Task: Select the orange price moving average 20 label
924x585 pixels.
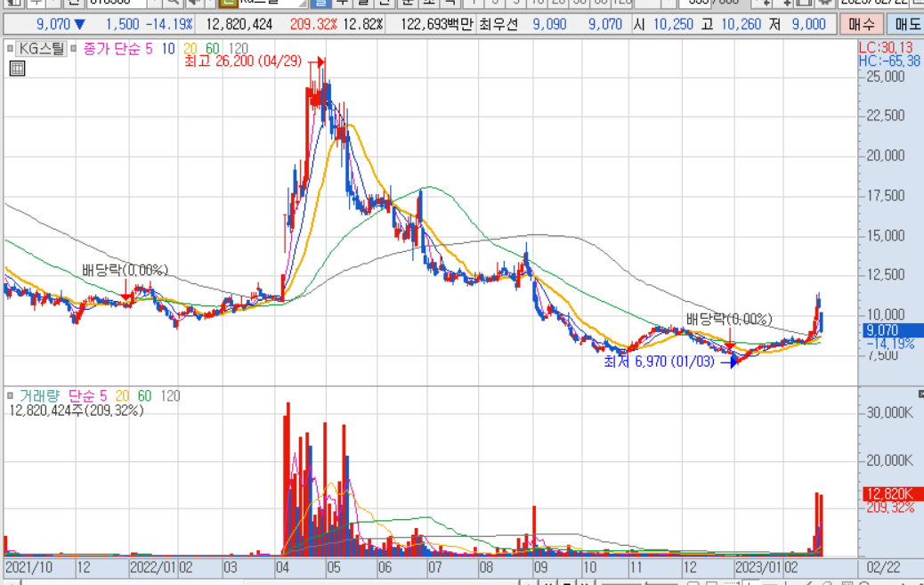Action: pos(190,48)
